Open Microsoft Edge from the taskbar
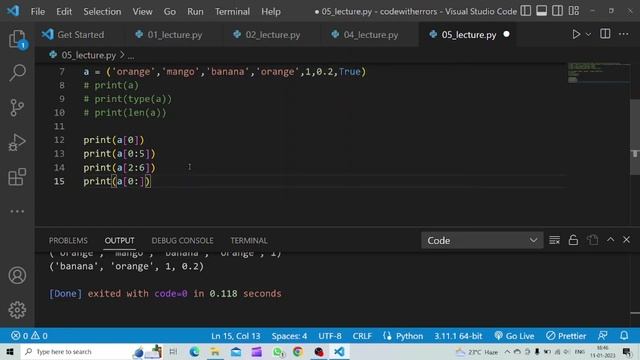The image size is (640, 360). point(194,351)
